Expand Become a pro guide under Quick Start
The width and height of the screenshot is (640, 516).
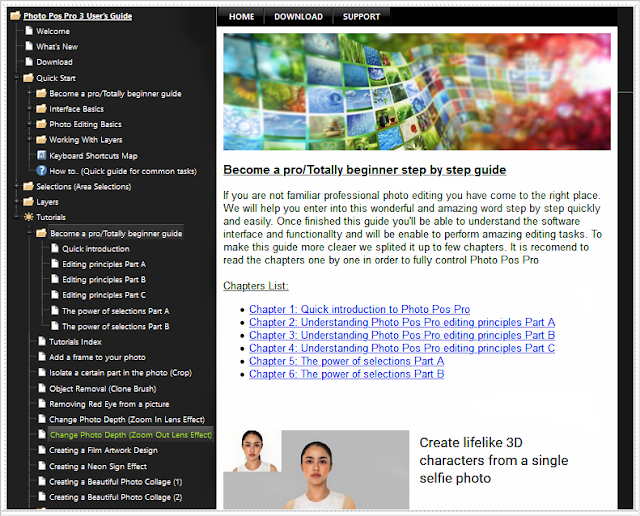click(29, 93)
